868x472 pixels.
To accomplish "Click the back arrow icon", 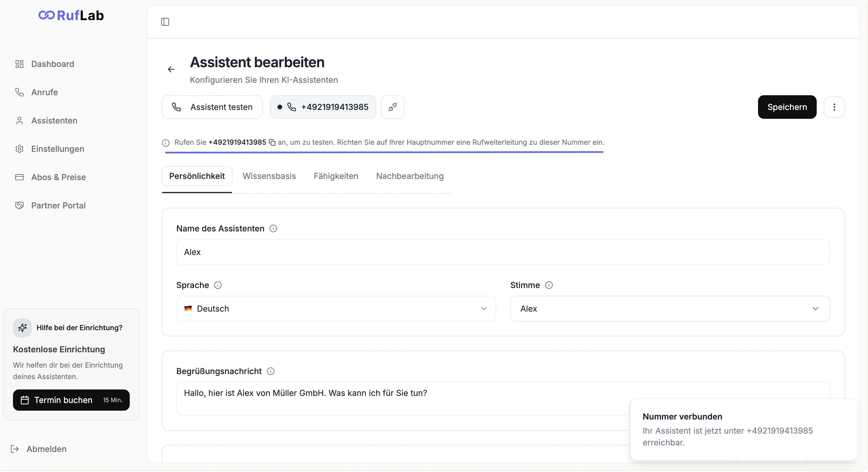I will pyautogui.click(x=171, y=69).
